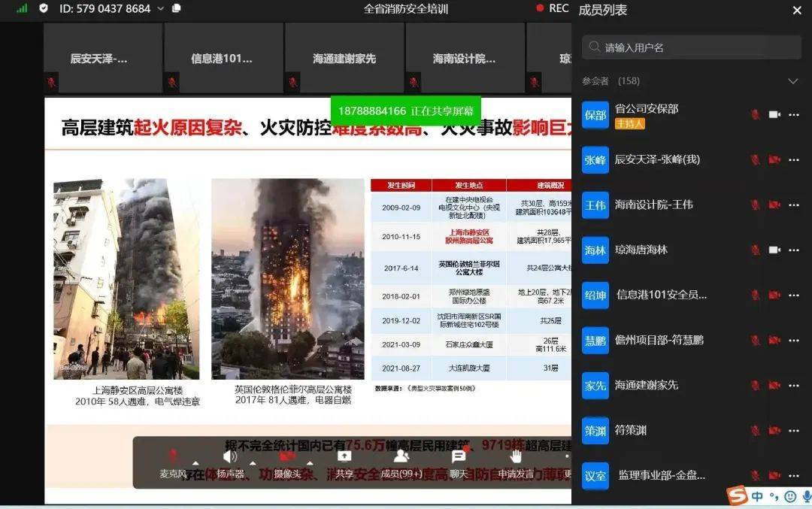The width and height of the screenshot is (812, 509).
Task: Select the 海南设计院 video thumbnail
Action: point(465,58)
